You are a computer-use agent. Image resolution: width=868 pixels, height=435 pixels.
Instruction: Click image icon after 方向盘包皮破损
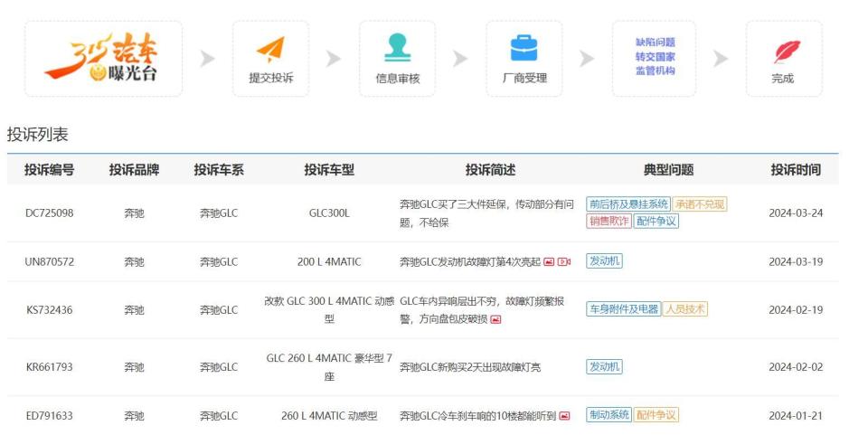pos(495,319)
